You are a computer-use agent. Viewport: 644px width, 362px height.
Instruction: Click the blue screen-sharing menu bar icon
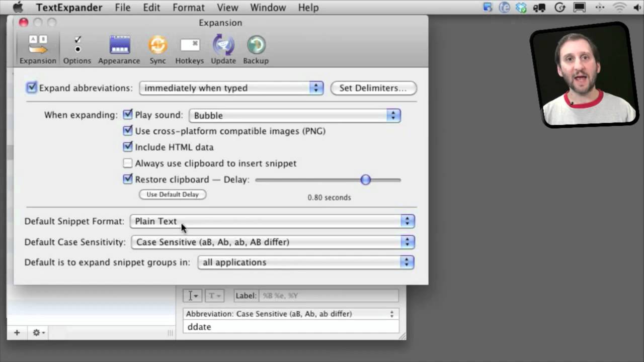487,8
